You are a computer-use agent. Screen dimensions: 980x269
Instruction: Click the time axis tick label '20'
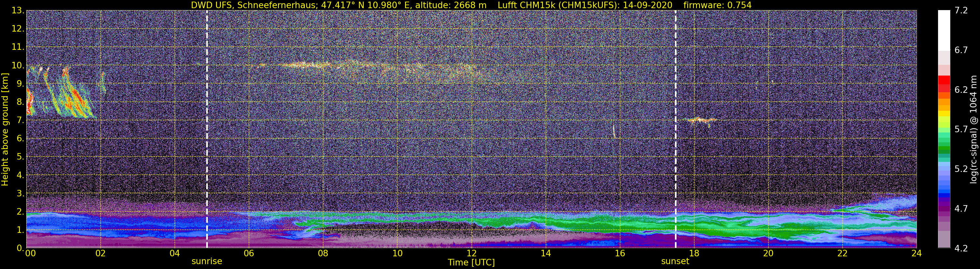tap(768, 253)
